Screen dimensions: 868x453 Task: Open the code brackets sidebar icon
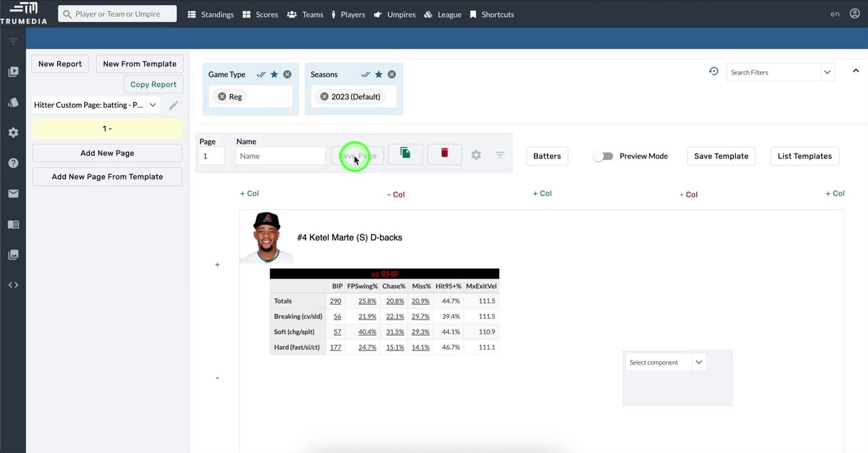(x=13, y=285)
